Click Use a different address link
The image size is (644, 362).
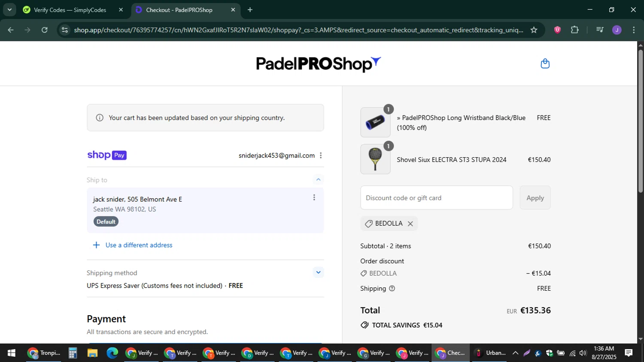click(139, 245)
